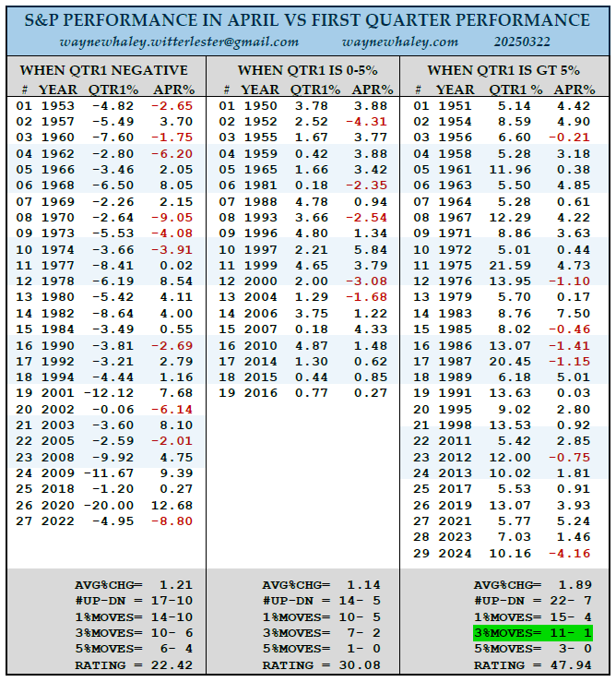Click the -12.12 QTR1 value for 2001
The image size is (616, 682).
coord(109,393)
